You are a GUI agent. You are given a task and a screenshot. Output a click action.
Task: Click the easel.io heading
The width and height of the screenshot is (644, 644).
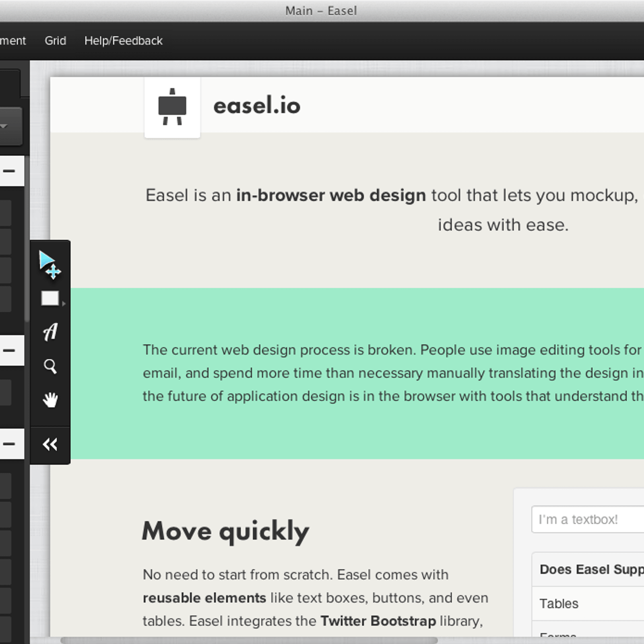click(x=257, y=105)
